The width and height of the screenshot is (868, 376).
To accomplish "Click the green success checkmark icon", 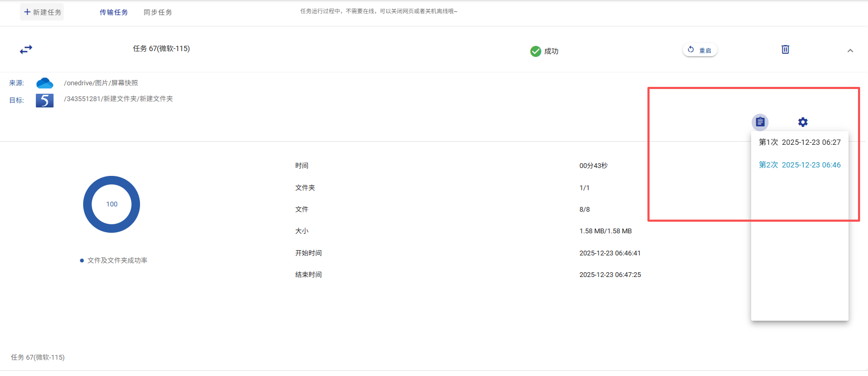I will pos(535,51).
